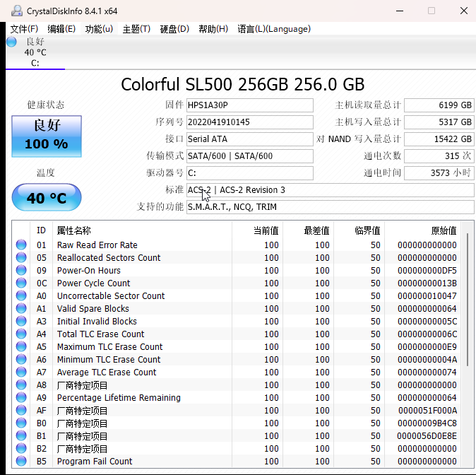
Task: Open the 文件(F) menu
Action: 24,29
